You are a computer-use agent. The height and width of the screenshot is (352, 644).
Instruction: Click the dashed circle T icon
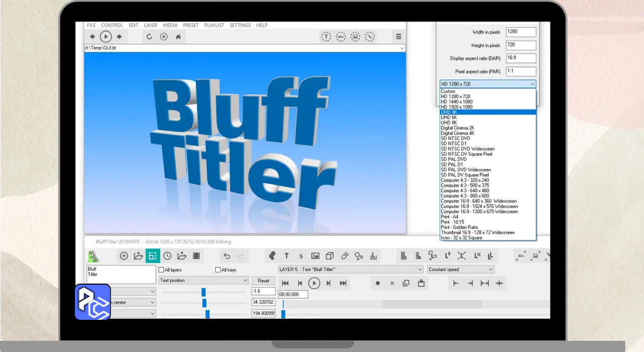[x=327, y=37]
